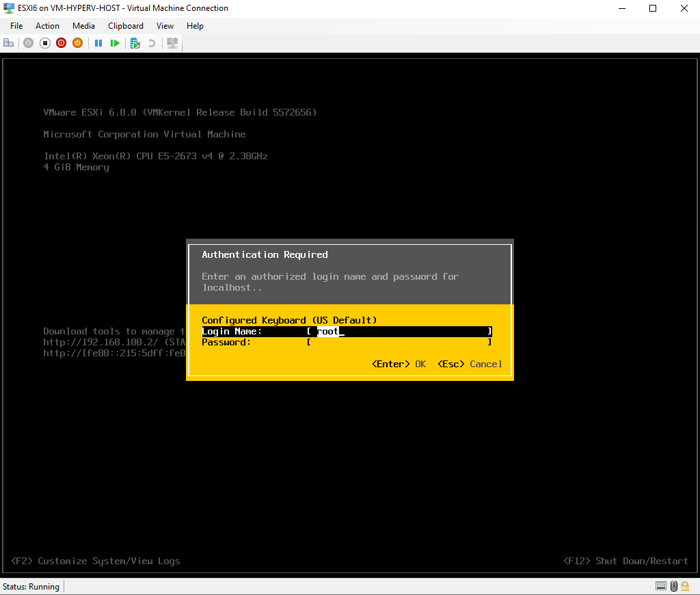Viewport: 700px width, 595px height.
Task: Click the keyboard icon in the status bar
Action: click(x=661, y=585)
